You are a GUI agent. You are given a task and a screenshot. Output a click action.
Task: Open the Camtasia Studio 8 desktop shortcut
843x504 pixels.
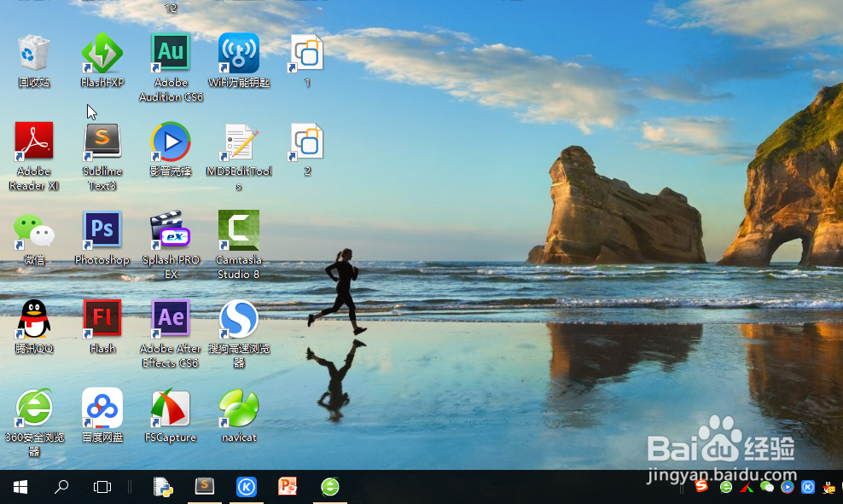(x=239, y=245)
